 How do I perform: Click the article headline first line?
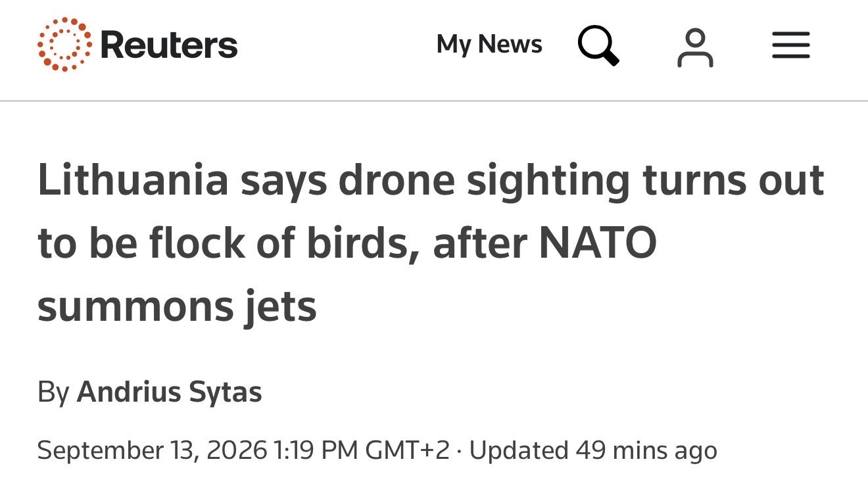[x=431, y=181]
